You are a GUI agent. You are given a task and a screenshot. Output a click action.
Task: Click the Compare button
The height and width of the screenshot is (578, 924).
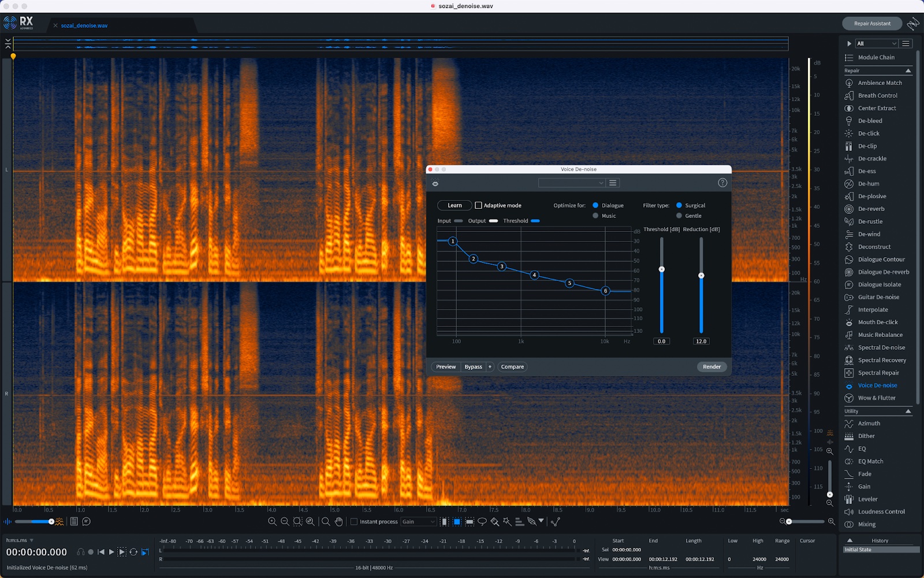point(512,366)
